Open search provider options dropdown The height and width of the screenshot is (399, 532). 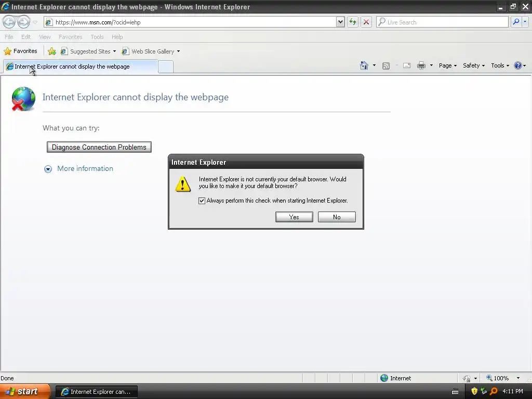click(x=525, y=22)
